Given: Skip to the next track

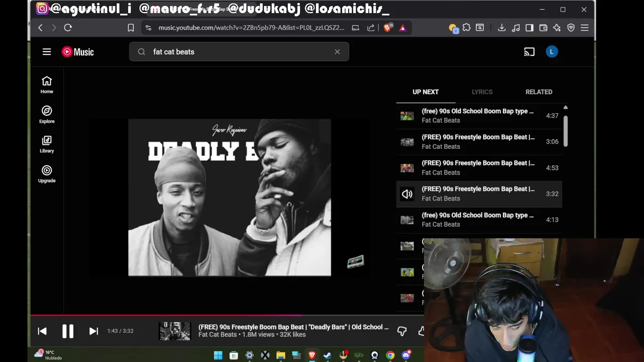Looking at the screenshot, I should (94, 331).
